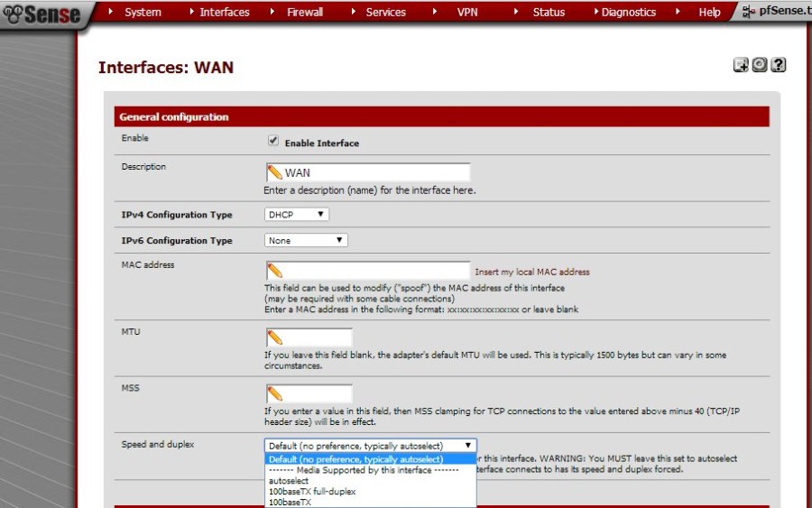
Task: Select autoselect from the media list
Action: [x=289, y=481]
